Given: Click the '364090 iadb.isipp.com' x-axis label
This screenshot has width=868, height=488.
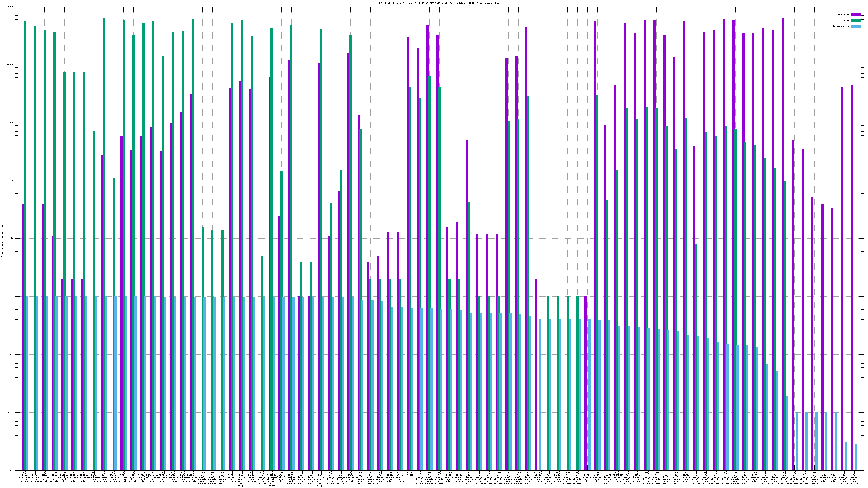Looking at the screenshot, I should click(538, 477).
